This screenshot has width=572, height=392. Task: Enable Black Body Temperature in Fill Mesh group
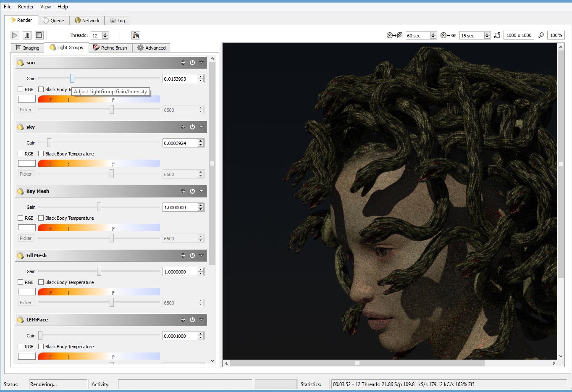coord(41,282)
